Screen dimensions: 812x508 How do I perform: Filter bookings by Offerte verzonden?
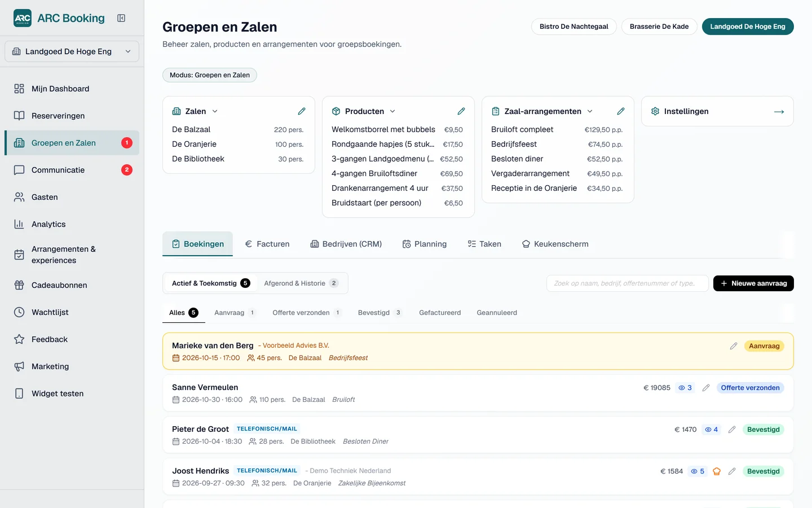coord(307,313)
